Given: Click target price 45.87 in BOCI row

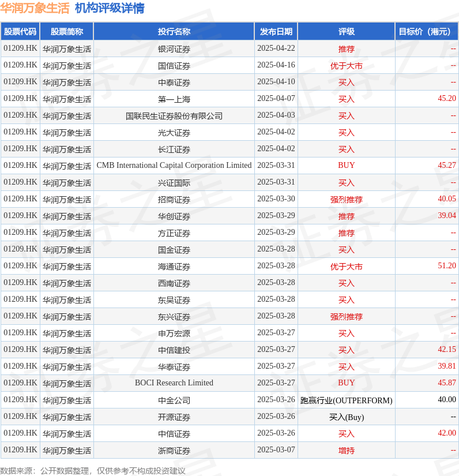Looking at the screenshot, I should coord(446,383).
